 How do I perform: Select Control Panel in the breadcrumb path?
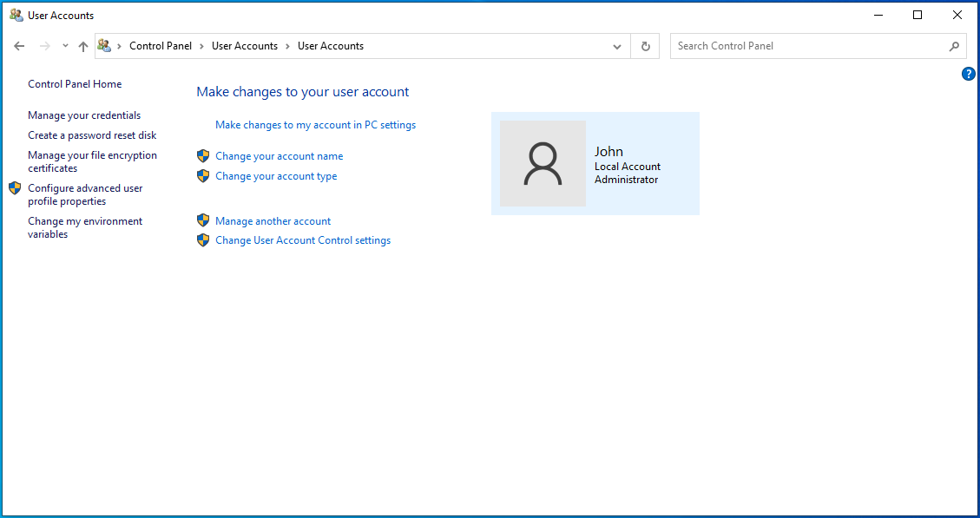161,46
